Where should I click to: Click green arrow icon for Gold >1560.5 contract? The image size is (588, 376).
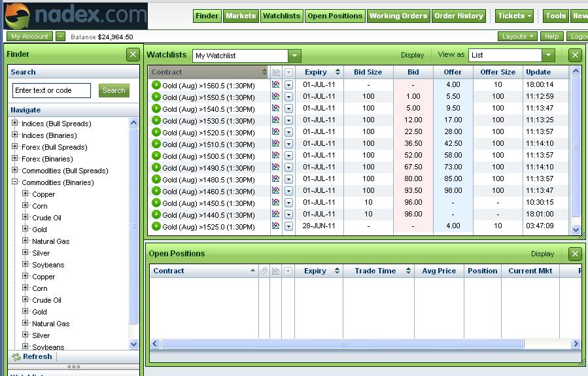(x=156, y=84)
